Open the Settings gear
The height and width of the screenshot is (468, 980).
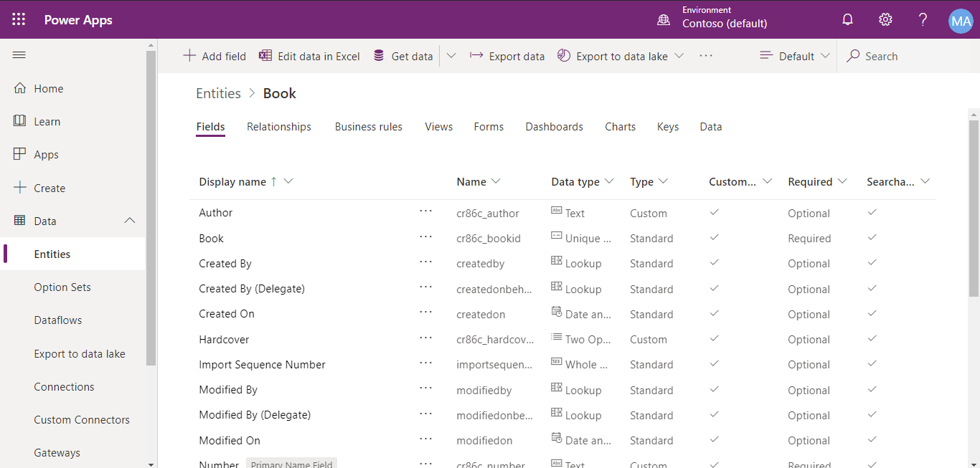(x=885, y=19)
